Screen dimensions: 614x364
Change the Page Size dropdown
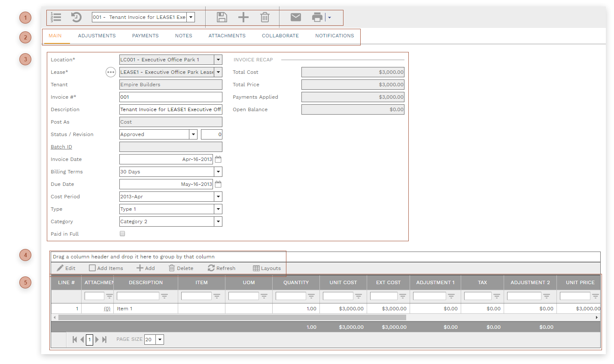160,339
